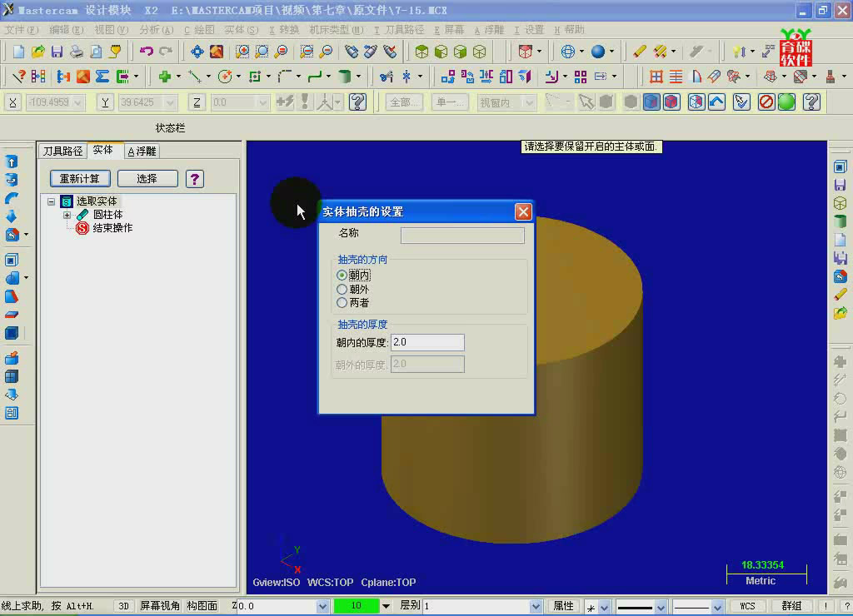Click the 屏幕视角 status bar button

click(160, 606)
